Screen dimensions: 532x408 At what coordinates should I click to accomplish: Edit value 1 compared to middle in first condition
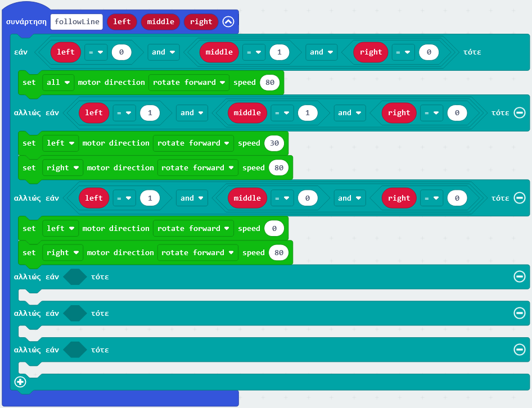(x=279, y=52)
